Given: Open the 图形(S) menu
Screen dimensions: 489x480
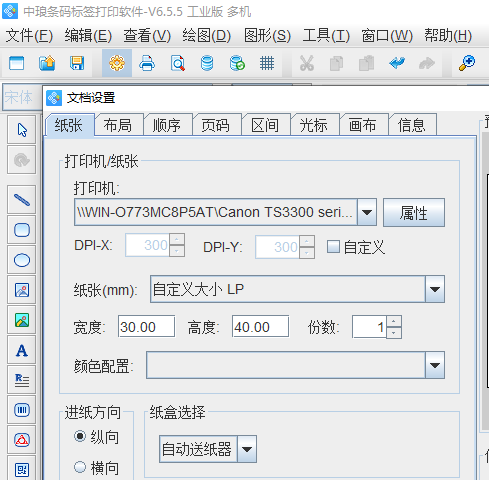Looking at the screenshot, I should coord(267,36).
